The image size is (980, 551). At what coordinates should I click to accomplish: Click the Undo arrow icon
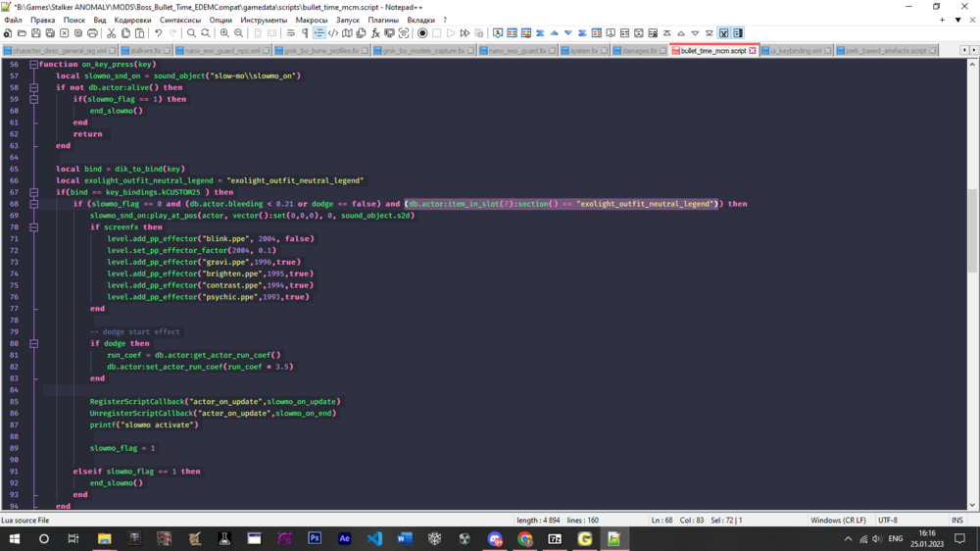(158, 33)
